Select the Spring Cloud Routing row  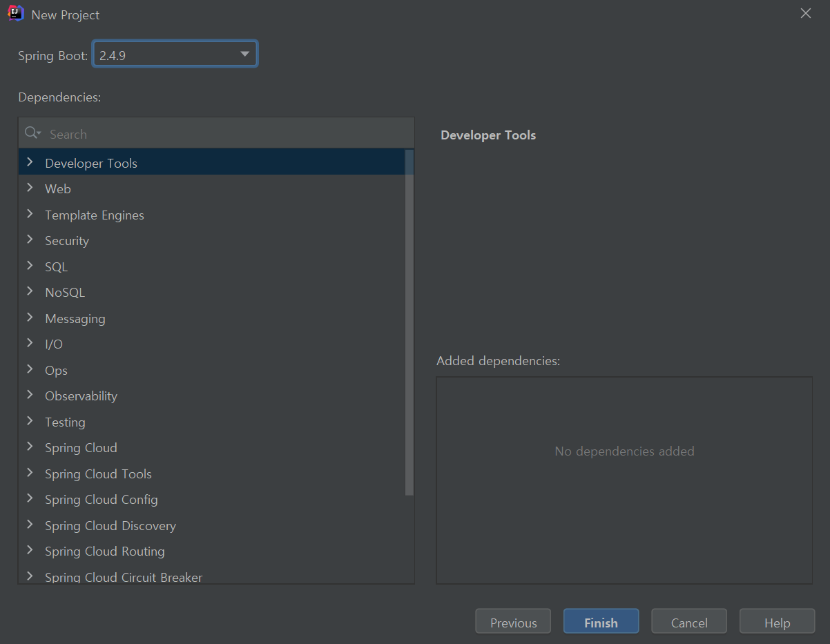pyautogui.click(x=212, y=551)
